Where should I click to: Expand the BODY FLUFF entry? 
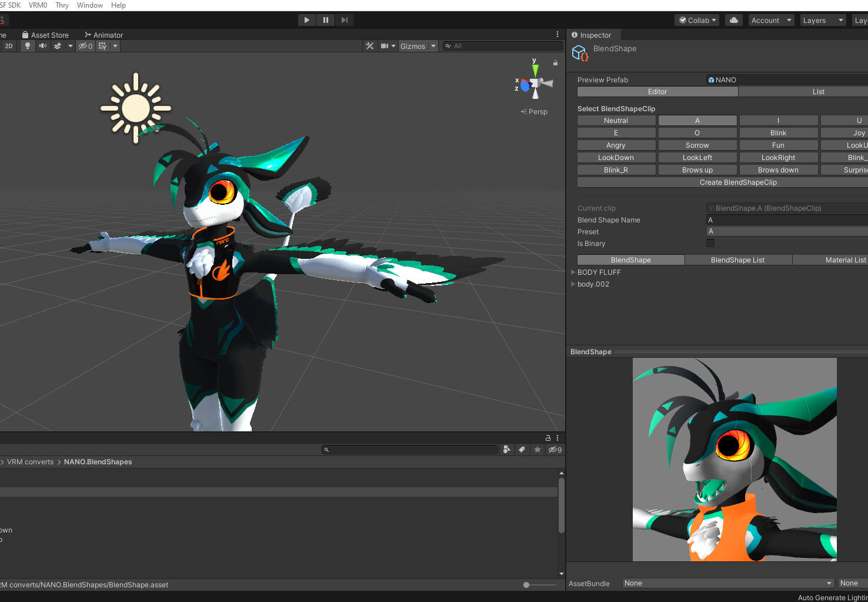point(573,272)
